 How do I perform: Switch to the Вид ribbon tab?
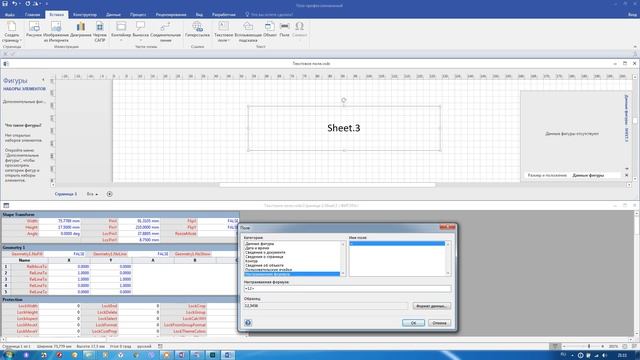199,15
